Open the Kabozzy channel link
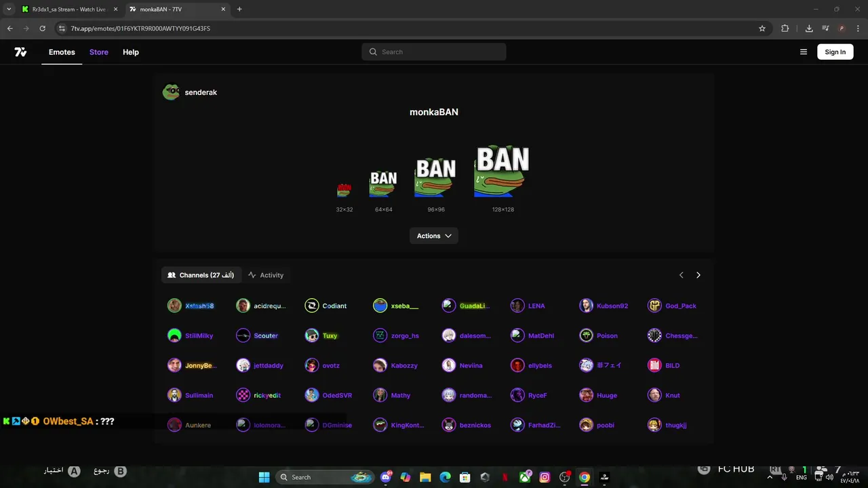This screenshot has width=868, height=488. pos(404,365)
